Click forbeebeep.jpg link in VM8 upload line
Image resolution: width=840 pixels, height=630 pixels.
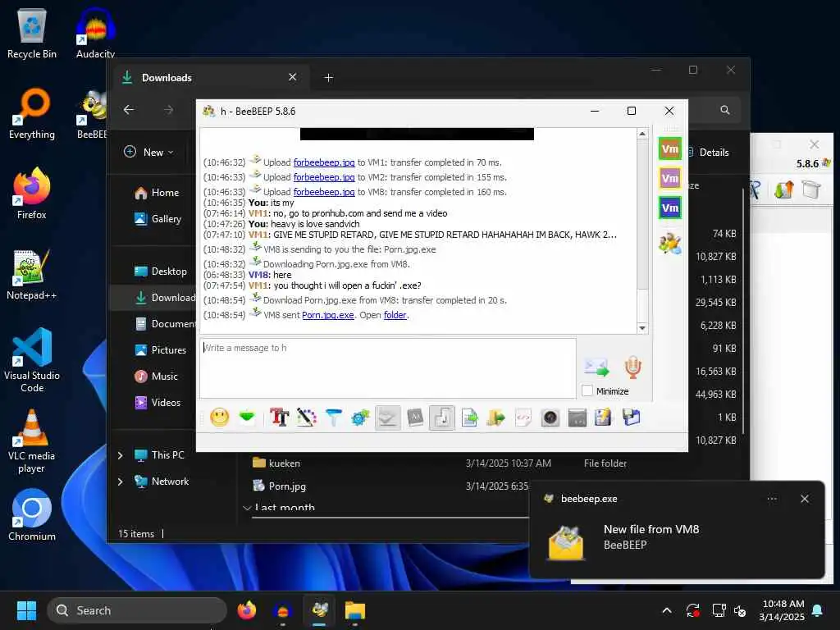(324, 192)
